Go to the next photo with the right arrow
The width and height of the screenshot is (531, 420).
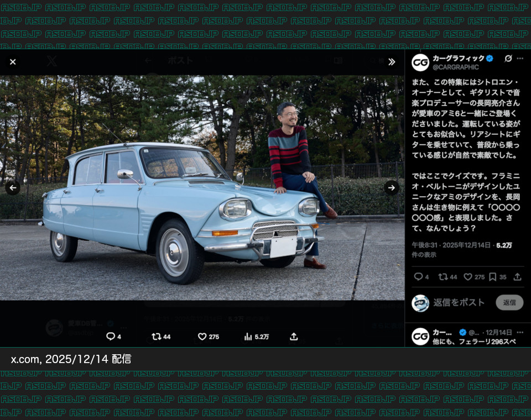click(x=392, y=188)
